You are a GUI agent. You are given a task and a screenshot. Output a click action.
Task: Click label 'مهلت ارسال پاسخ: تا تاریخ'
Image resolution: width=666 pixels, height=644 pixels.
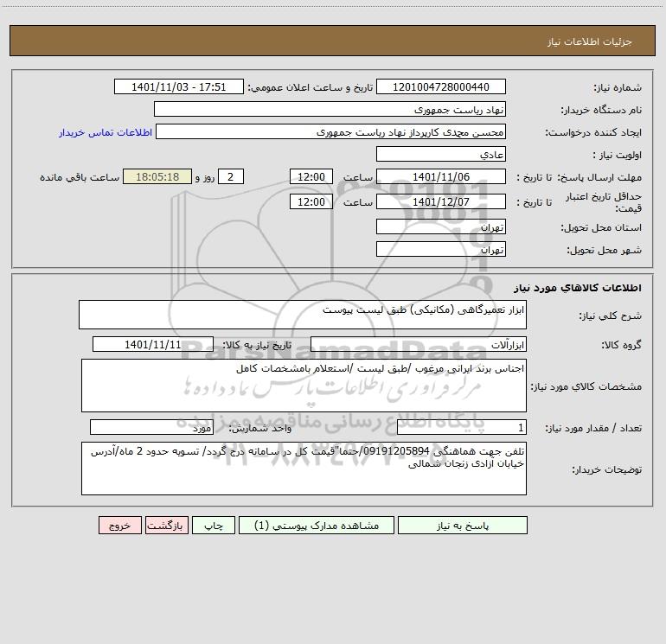[580, 177]
